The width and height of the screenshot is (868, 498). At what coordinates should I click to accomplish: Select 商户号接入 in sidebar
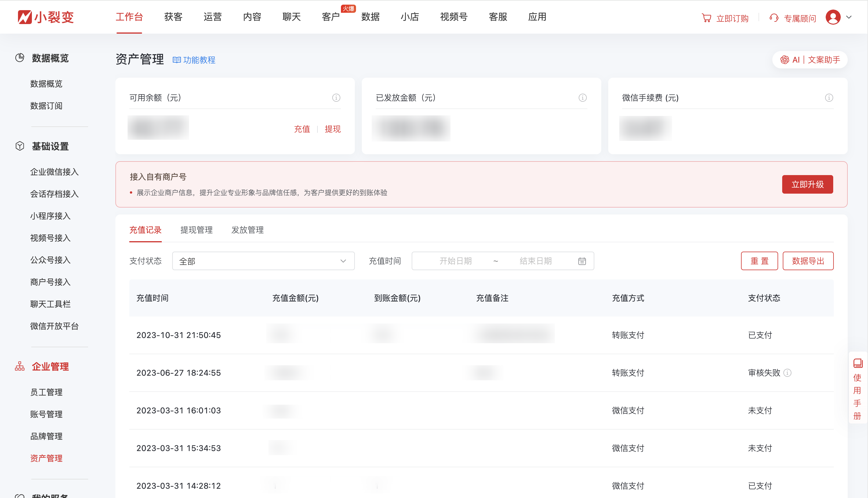click(50, 282)
